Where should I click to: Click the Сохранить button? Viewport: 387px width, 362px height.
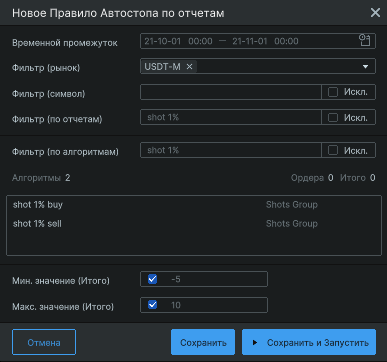203,342
